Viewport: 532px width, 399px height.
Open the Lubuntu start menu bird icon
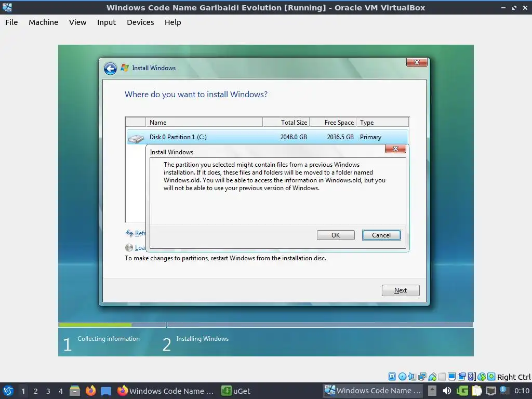pyautogui.click(x=8, y=391)
